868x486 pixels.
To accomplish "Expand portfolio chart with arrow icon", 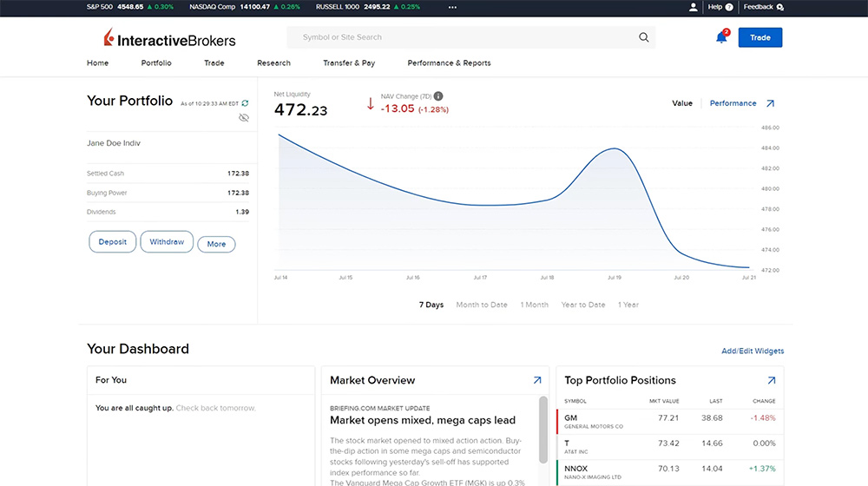I will pyautogui.click(x=769, y=103).
